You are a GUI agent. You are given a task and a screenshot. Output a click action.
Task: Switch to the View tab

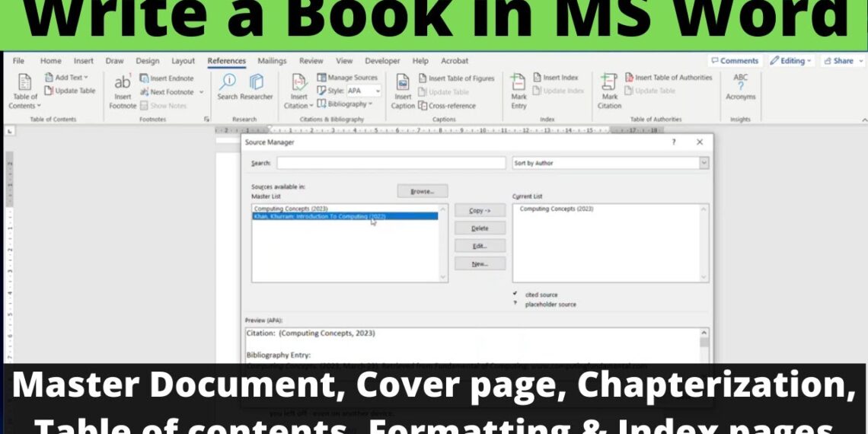[x=343, y=61]
